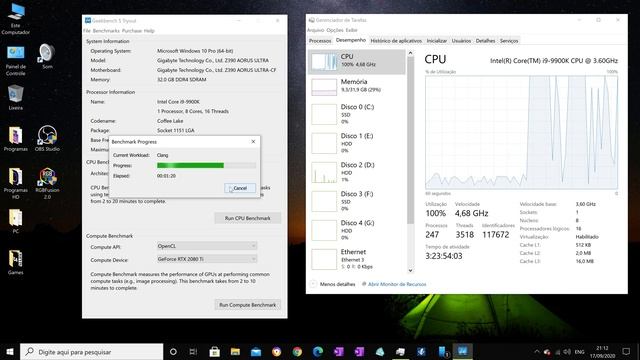The image size is (640, 360).
Task: Select the PC folder on desktop
Action: [x=16, y=221]
